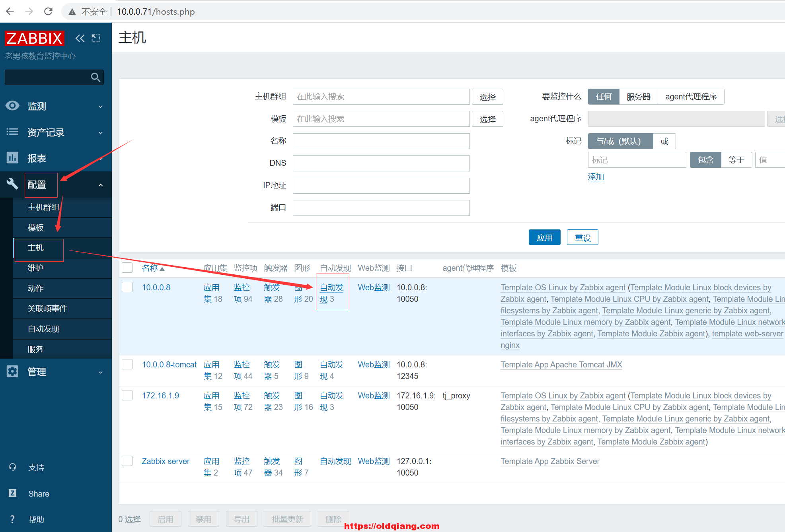Select all hosts checkbox in header
Screen dimensions: 785x532
point(127,268)
